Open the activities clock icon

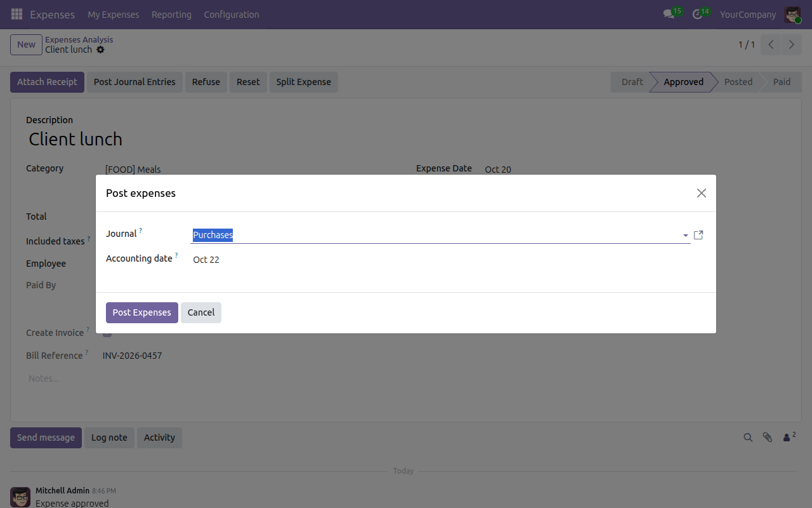tap(697, 14)
